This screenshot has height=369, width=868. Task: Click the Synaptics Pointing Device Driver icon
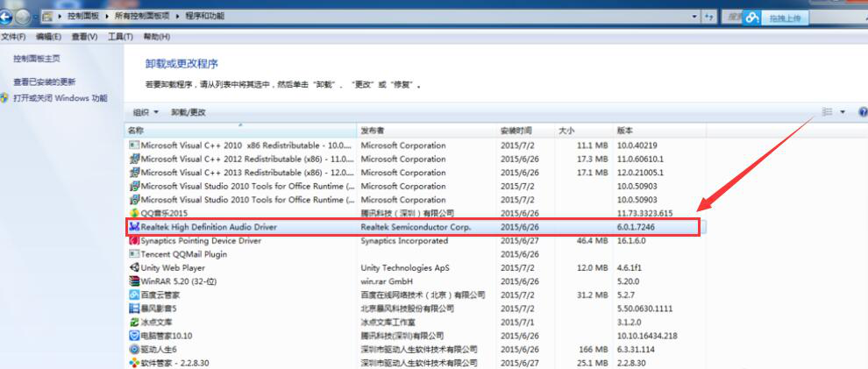(134, 240)
